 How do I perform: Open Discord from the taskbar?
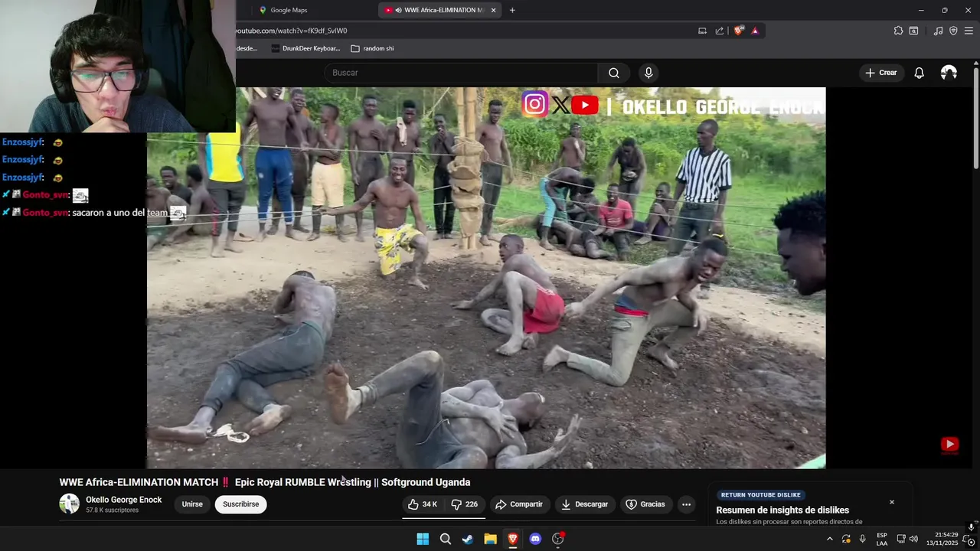(x=535, y=539)
